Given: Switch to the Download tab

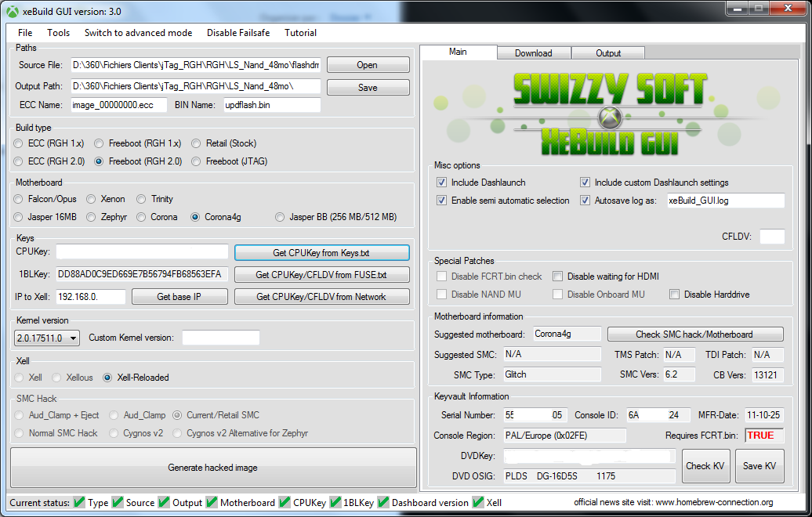Looking at the screenshot, I should click(x=533, y=53).
